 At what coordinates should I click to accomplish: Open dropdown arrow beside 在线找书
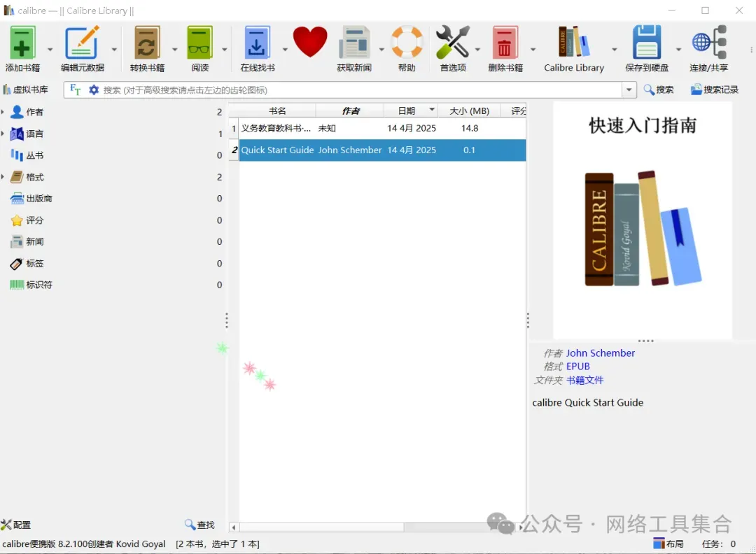point(285,49)
